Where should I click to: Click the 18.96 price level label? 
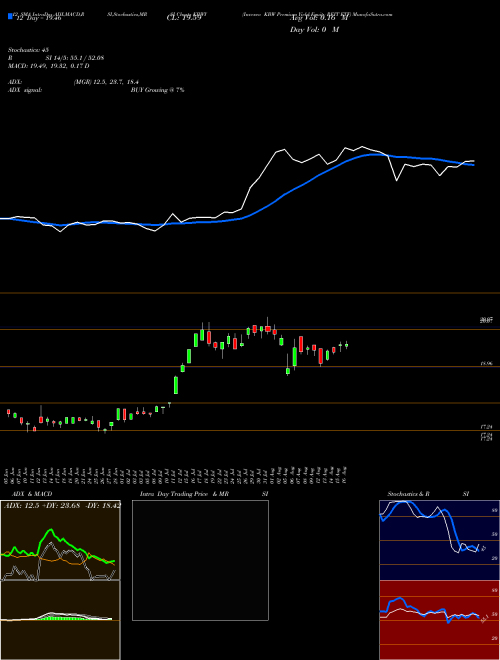tap(486, 363)
